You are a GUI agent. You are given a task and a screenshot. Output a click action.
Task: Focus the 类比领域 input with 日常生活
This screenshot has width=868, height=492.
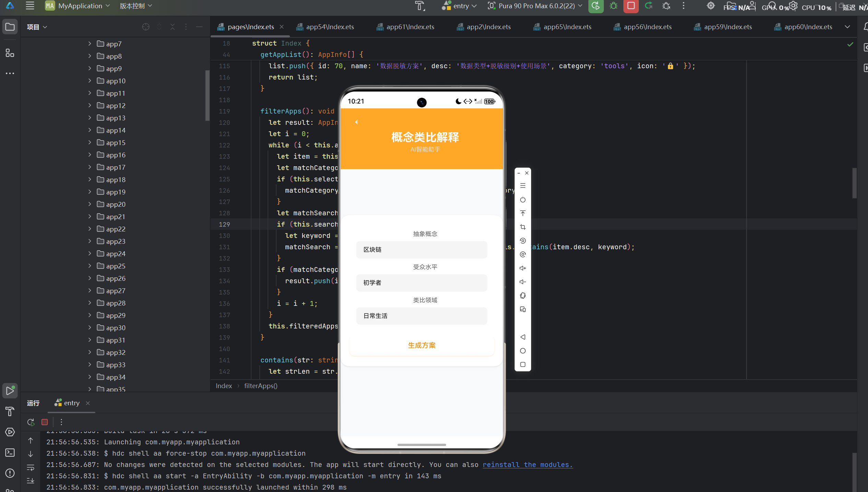click(422, 316)
